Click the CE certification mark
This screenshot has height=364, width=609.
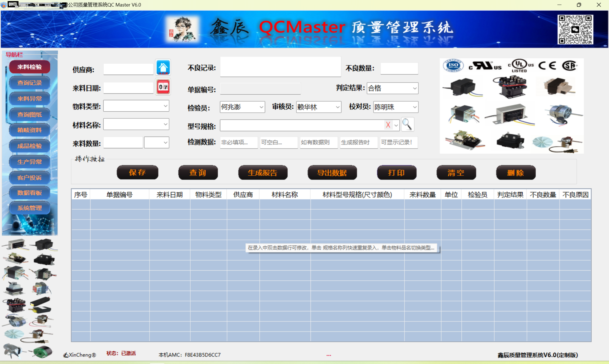(547, 65)
